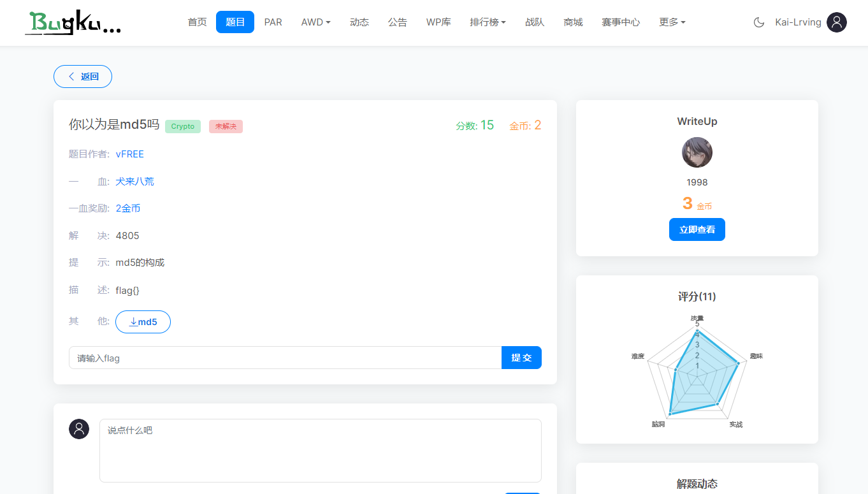Click WriteUp author name 1998
The image size is (868, 494).
pos(697,182)
